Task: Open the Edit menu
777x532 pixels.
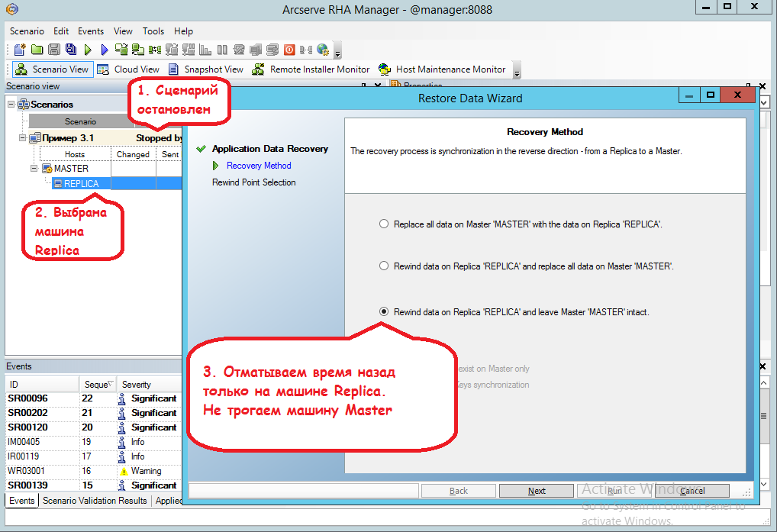Action: coord(61,31)
